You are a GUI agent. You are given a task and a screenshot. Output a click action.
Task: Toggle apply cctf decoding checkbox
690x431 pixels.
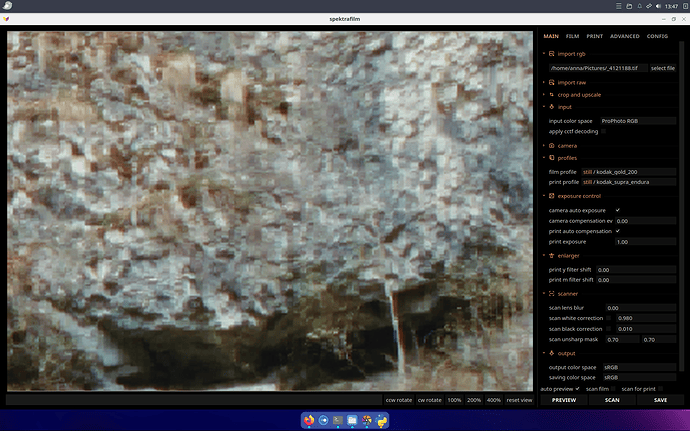(x=603, y=131)
